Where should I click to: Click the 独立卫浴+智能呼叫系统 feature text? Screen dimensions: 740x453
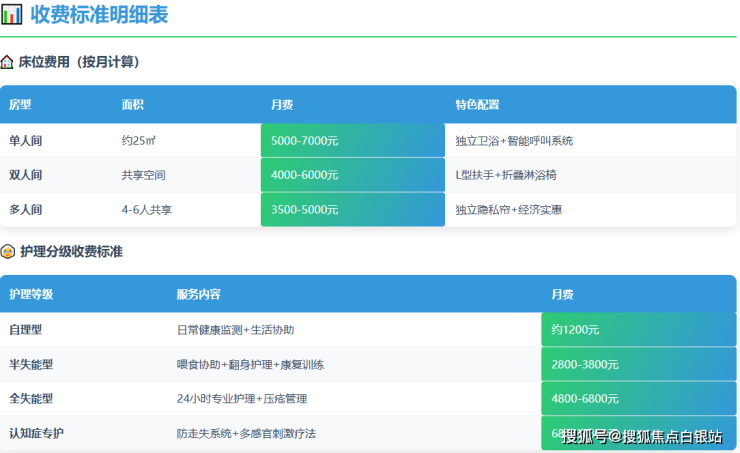514,141
